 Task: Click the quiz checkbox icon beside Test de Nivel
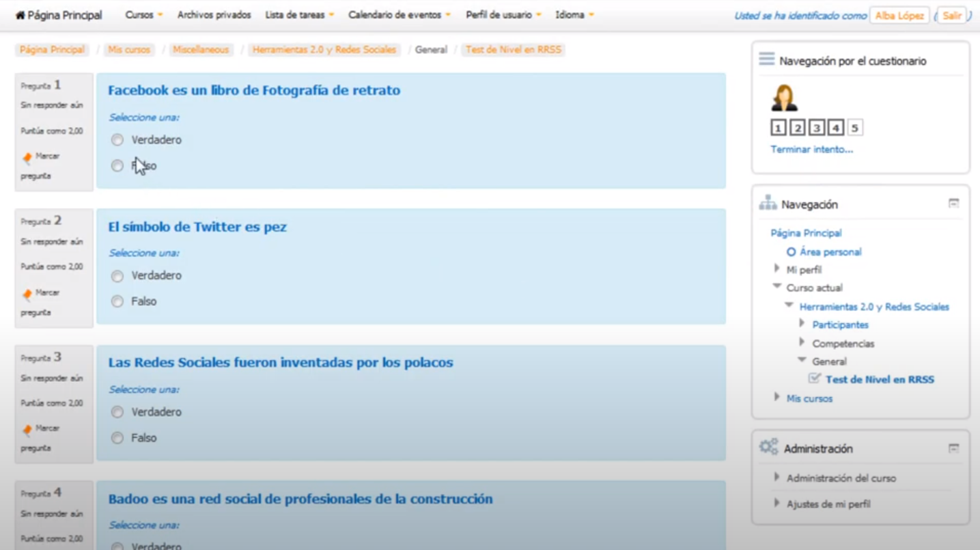pyautogui.click(x=814, y=379)
